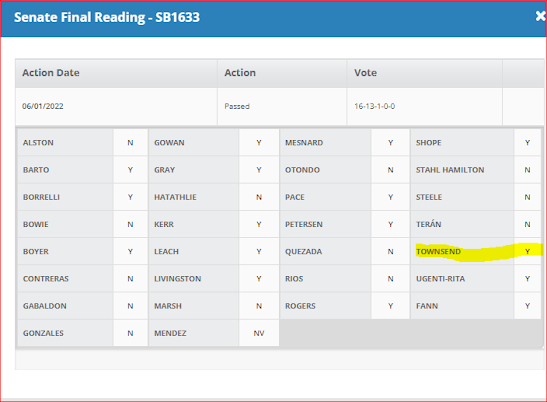The image size is (547, 402).
Task: Click the N vote beside QUEZADA
Action: point(390,251)
